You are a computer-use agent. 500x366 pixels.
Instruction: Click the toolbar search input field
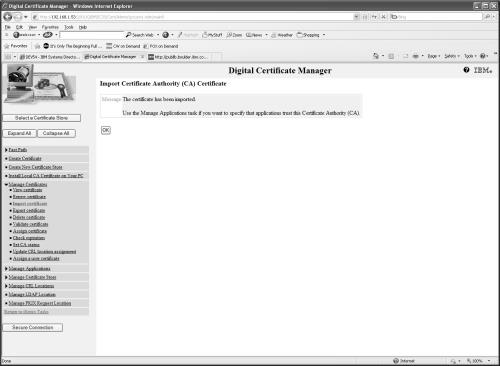coord(91,35)
